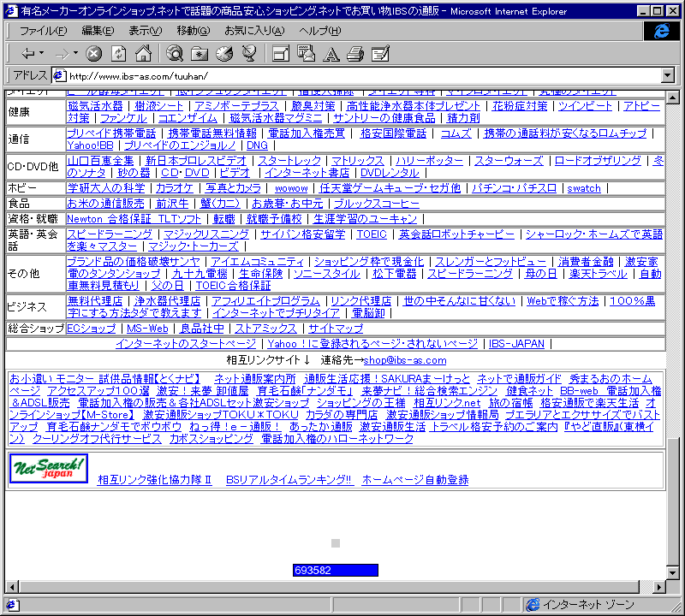Click the 転職 link
The image size is (685, 616).
coord(224,219)
